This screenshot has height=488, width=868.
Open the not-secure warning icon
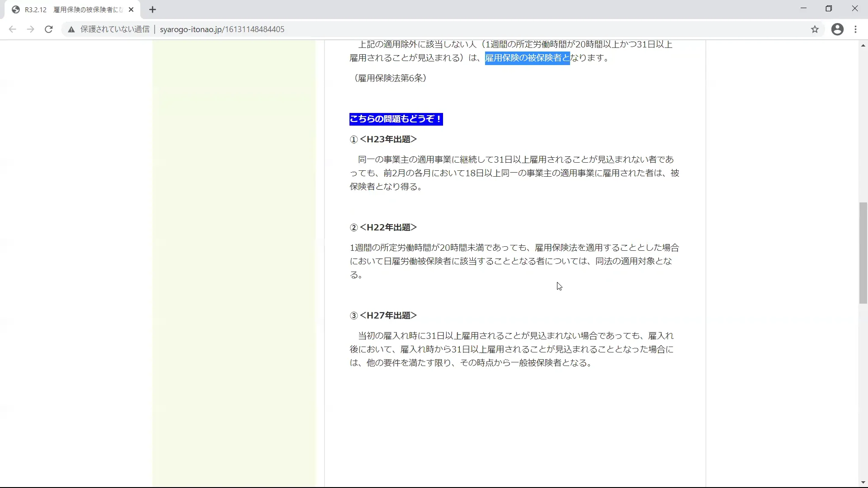(x=71, y=29)
